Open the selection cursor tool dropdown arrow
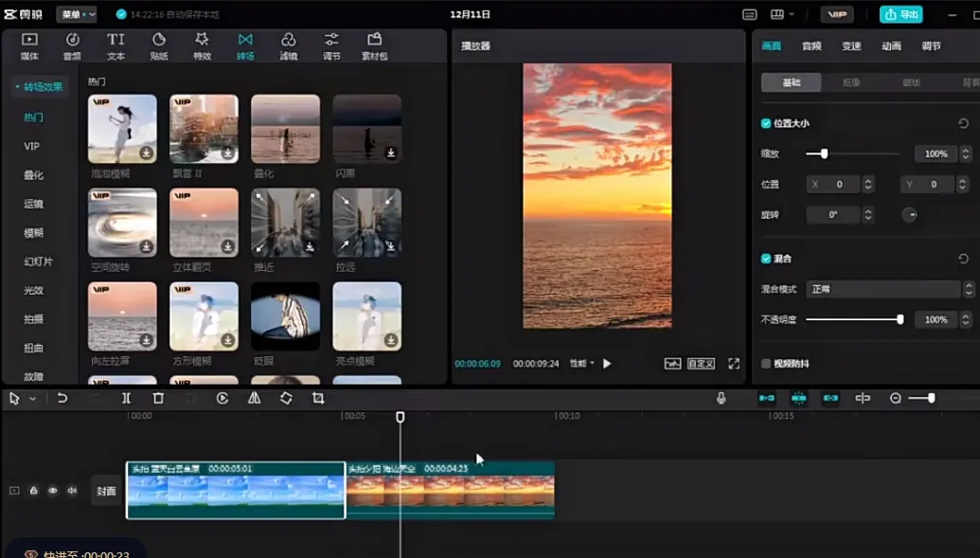The width and height of the screenshot is (980, 558). click(32, 399)
